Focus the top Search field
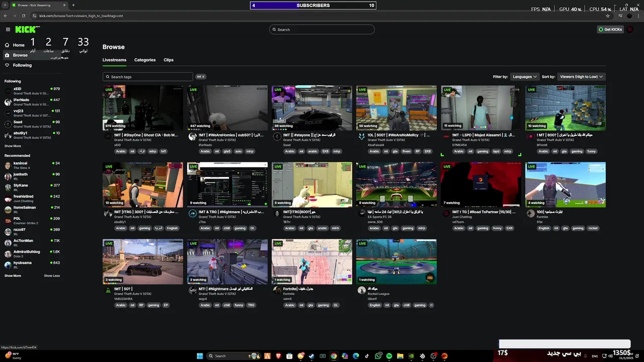The image size is (644, 362). [x=322, y=30]
